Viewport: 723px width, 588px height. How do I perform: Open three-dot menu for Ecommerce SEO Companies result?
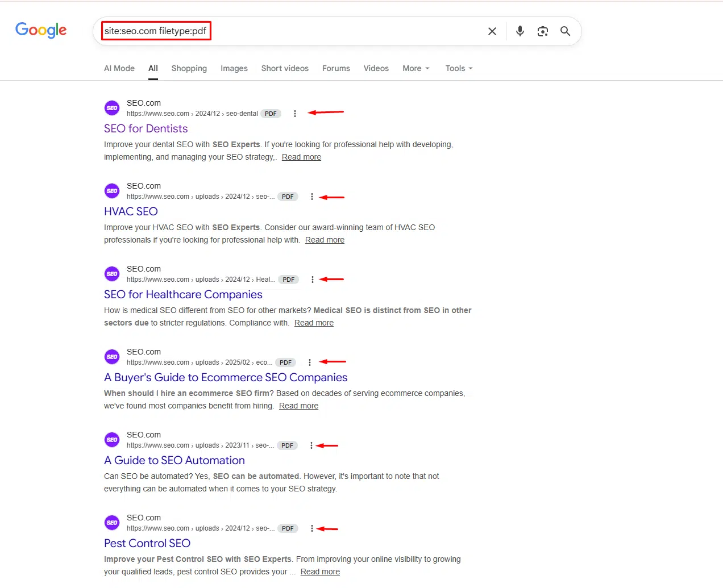click(309, 362)
